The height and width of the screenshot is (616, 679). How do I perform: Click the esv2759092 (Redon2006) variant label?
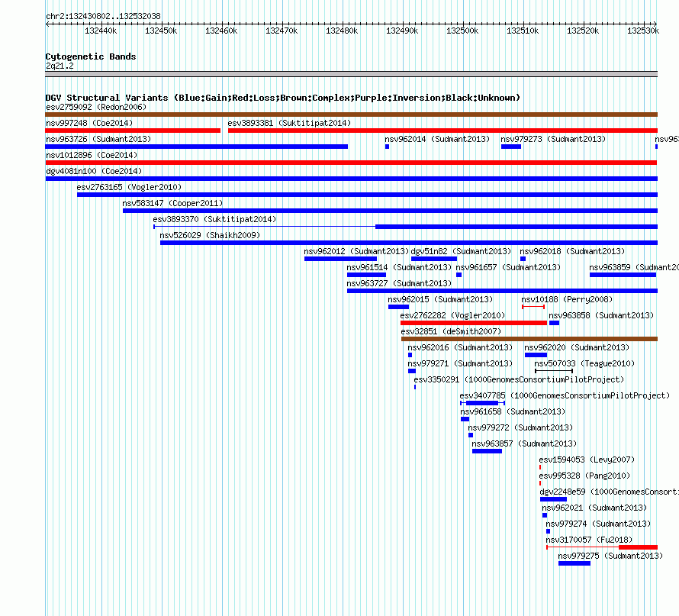[x=96, y=107]
